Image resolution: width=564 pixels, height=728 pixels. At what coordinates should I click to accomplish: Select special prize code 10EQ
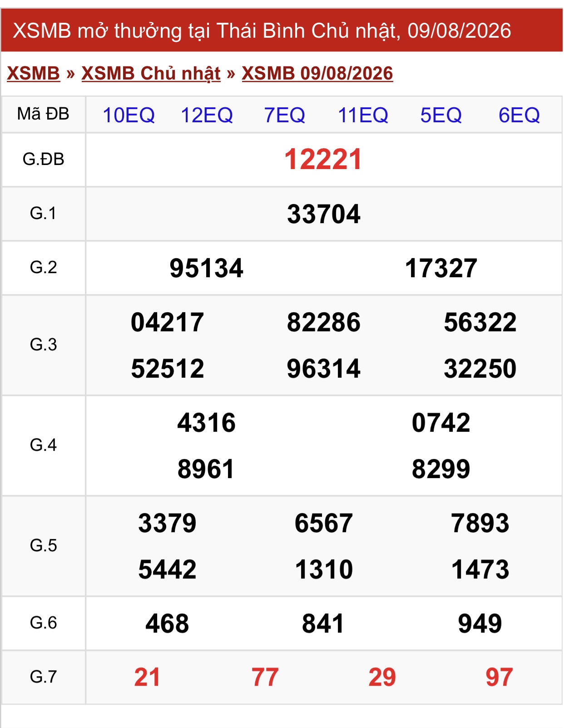pyautogui.click(x=129, y=115)
